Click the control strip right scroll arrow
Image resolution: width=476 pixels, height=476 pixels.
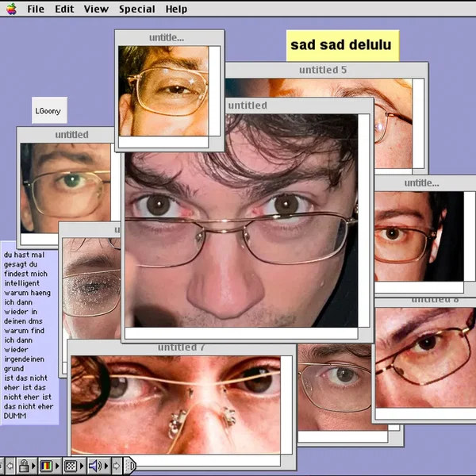point(116,466)
